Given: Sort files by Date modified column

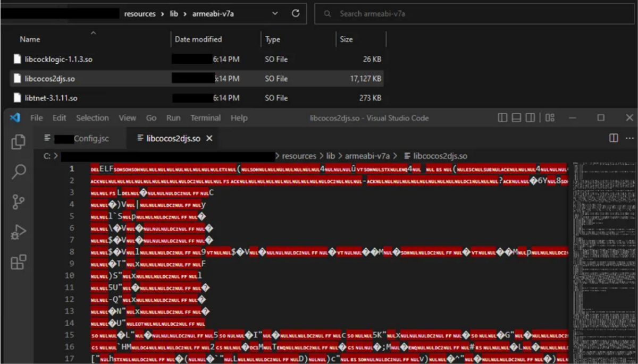Looking at the screenshot, I should click(198, 39).
